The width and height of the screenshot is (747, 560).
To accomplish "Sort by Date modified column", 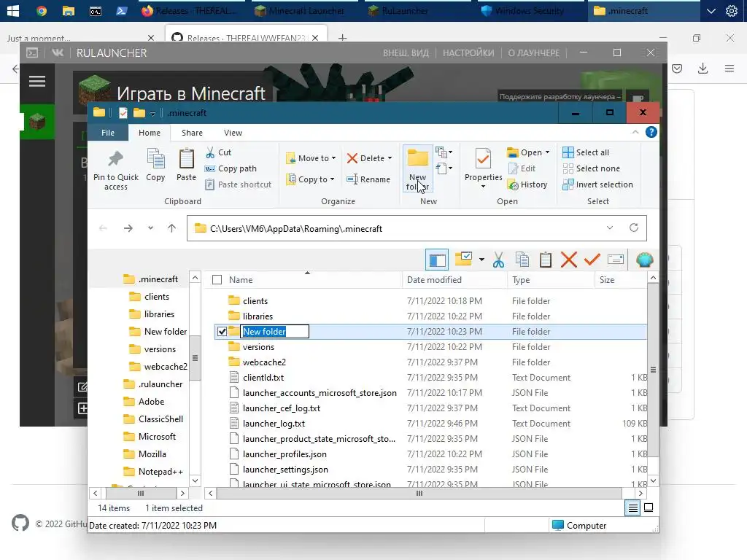I will pos(454,280).
